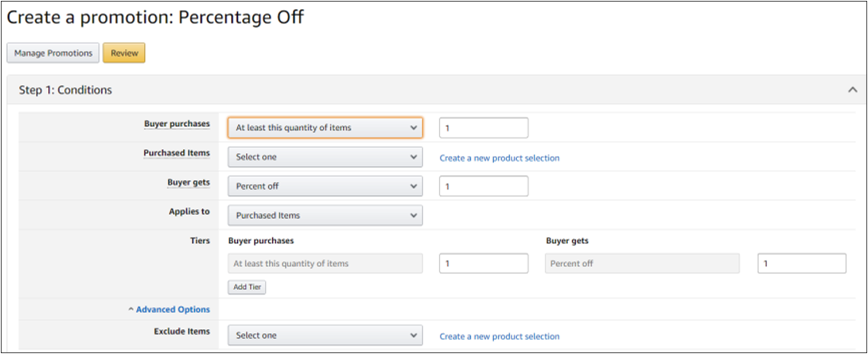Open the Applies to dropdown

[325, 216]
